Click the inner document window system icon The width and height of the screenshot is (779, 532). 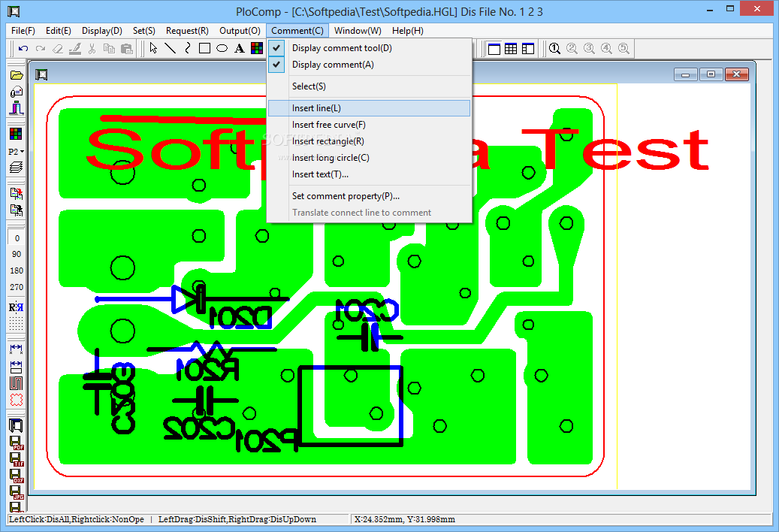click(x=42, y=75)
